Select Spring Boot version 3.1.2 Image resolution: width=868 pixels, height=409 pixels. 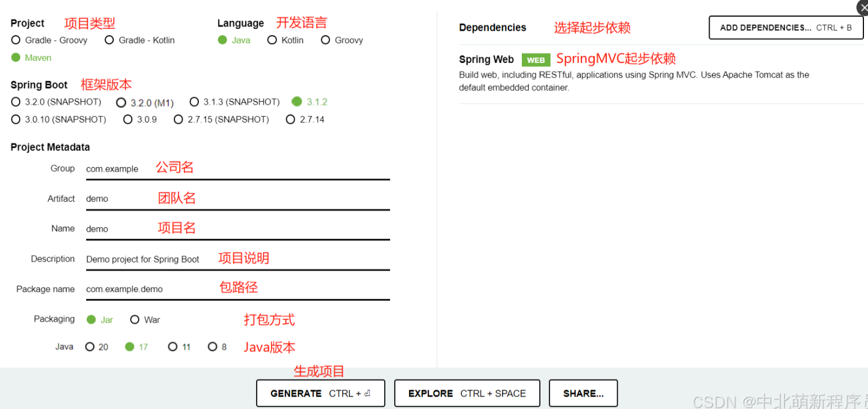pos(310,102)
